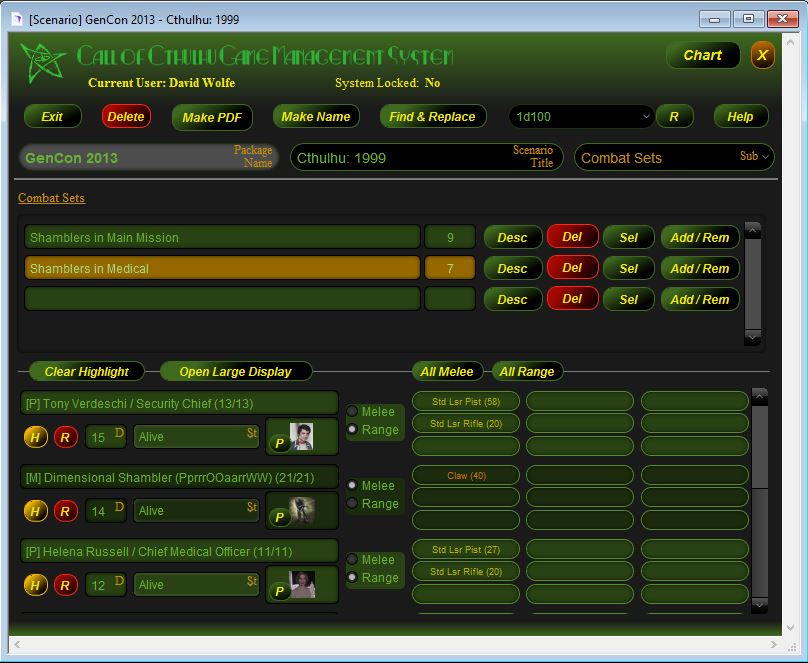Click the All Range button
The width and height of the screenshot is (808, 663).
[x=527, y=371]
